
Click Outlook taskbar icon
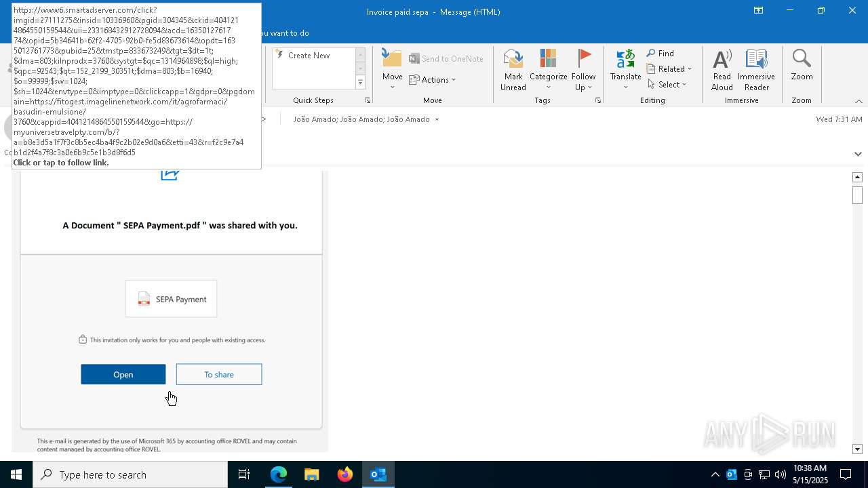pyautogui.click(x=378, y=474)
